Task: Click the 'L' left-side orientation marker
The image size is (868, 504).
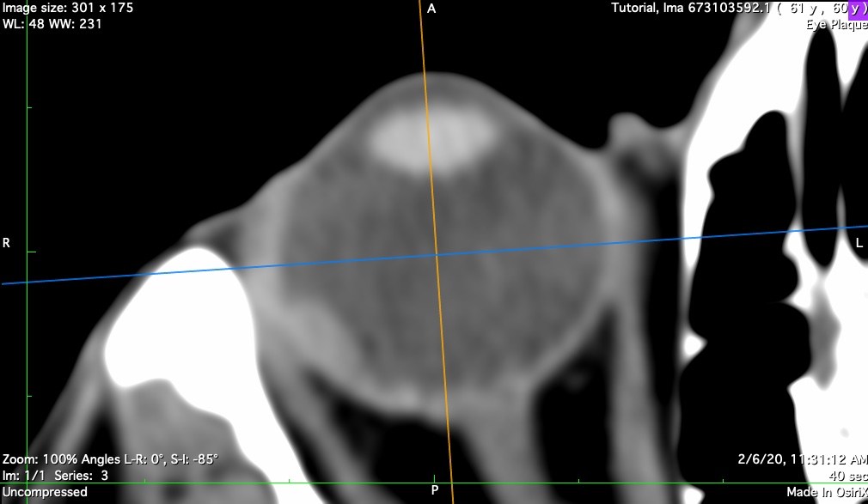Action: (x=859, y=244)
